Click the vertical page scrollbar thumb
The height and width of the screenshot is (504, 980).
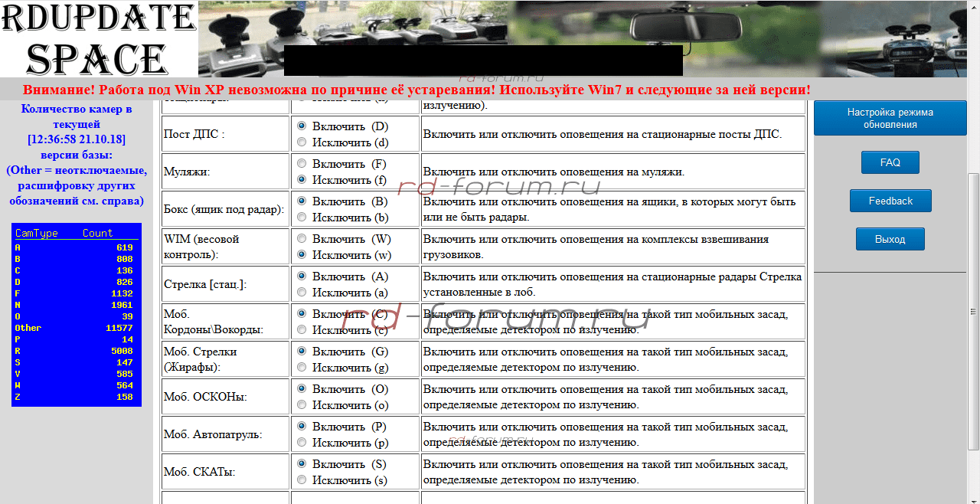[973, 310]
